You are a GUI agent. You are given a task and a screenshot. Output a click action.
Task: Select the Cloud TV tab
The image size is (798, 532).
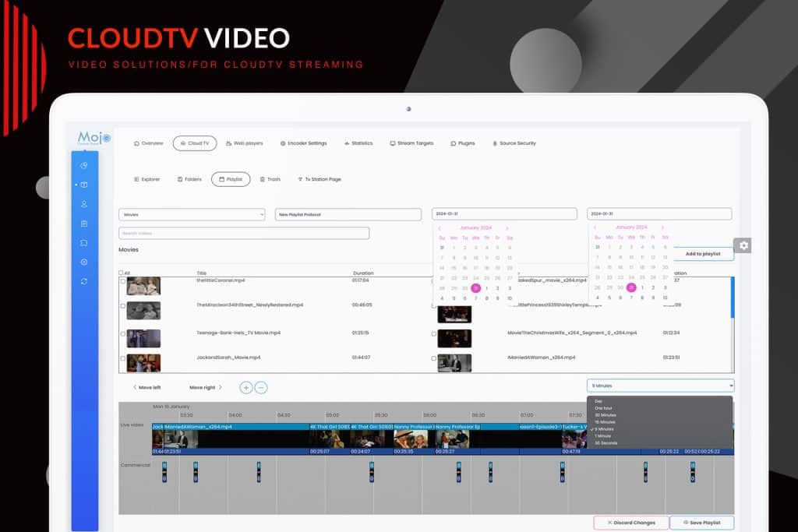[x=195, y=143]
